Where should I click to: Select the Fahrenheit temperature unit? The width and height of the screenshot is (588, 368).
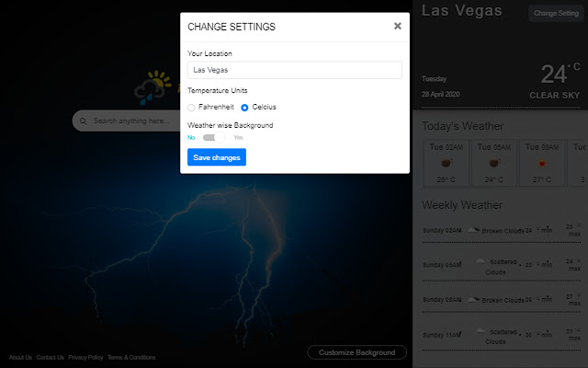coord(192,108)
